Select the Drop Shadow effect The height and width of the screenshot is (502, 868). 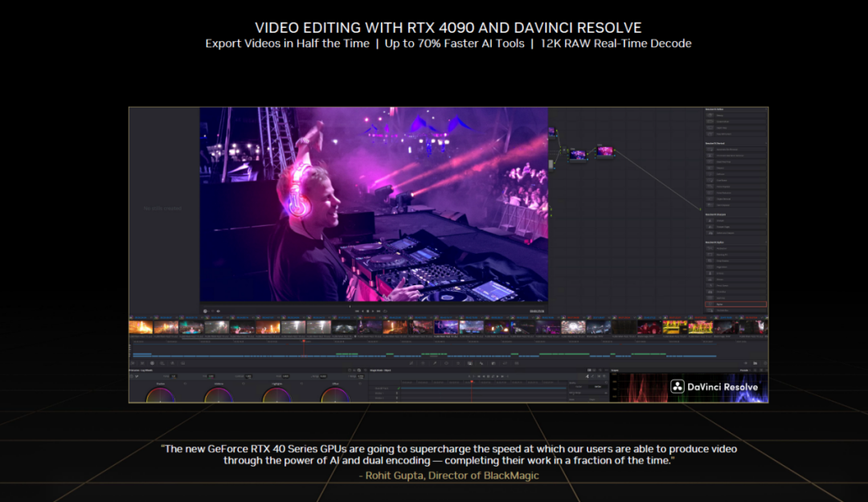735,261
